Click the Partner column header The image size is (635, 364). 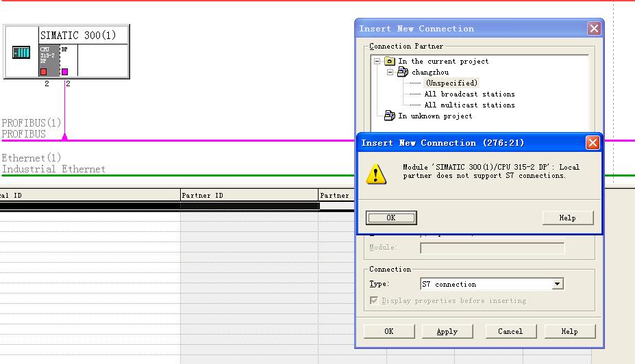point(336,196)
